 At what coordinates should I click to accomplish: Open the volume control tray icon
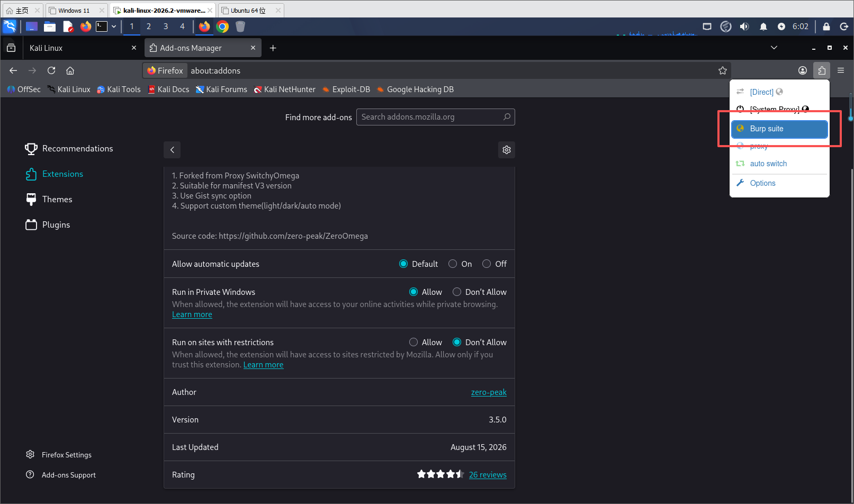[744, 26]
